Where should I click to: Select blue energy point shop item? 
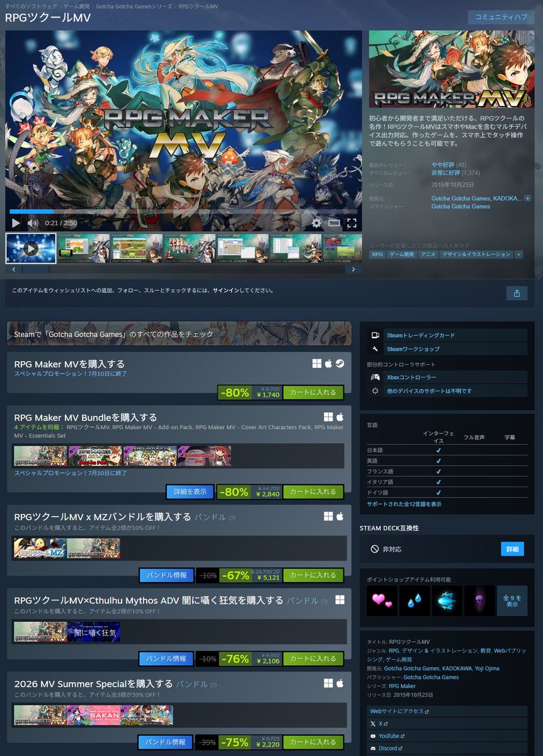point(447,601)
